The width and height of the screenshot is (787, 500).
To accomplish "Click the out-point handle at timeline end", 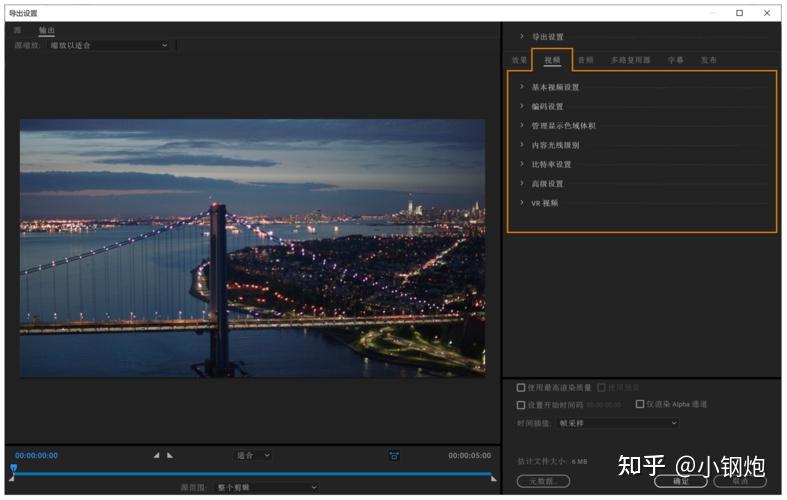I will tap(493, 479).
